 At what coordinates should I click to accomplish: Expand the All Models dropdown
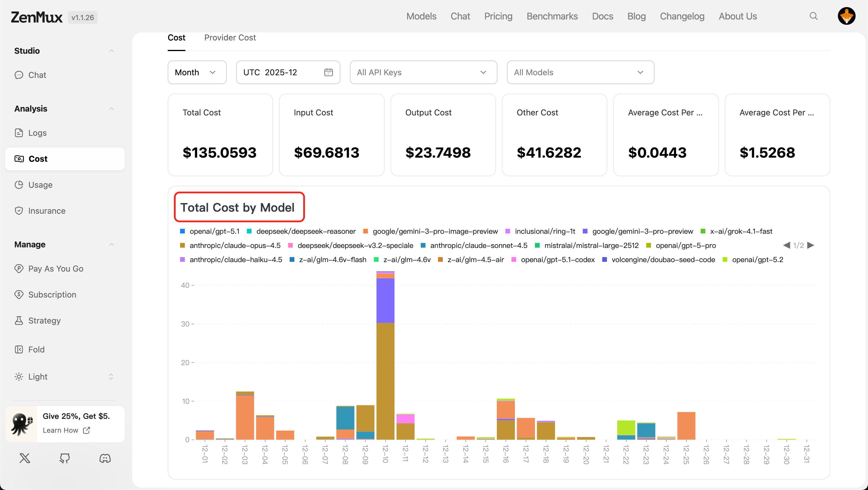[580, 72]
